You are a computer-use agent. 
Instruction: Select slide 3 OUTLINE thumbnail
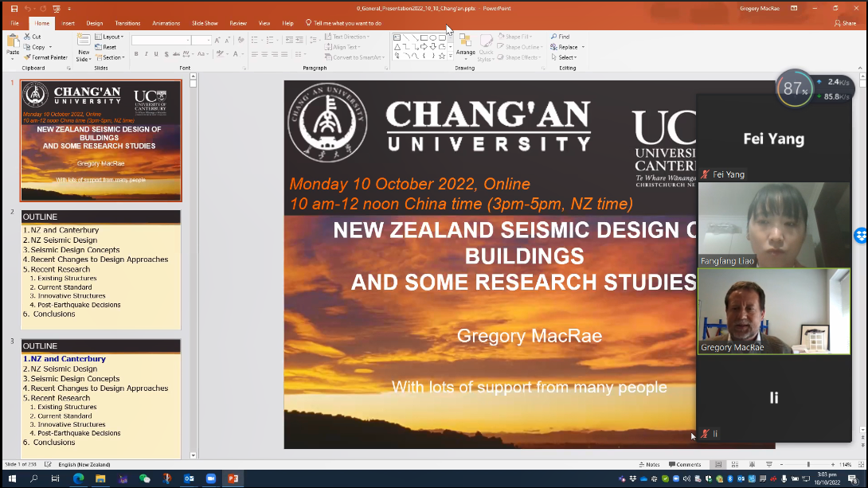coord(101,399)
